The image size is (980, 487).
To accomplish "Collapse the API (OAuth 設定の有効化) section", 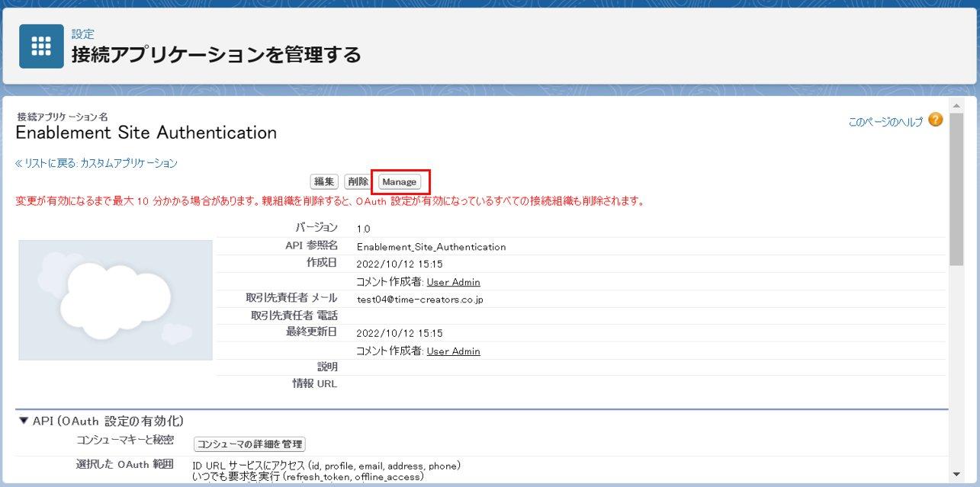I will [x=24, y=421].
